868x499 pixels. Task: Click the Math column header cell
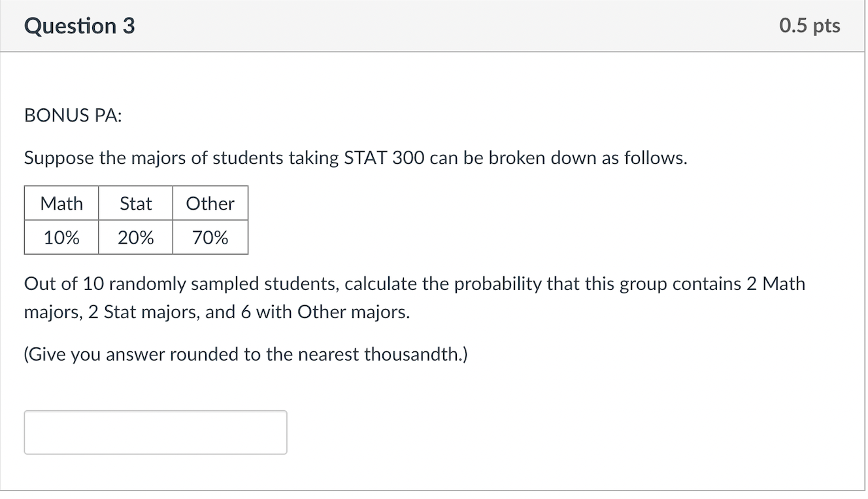[61, 203]
